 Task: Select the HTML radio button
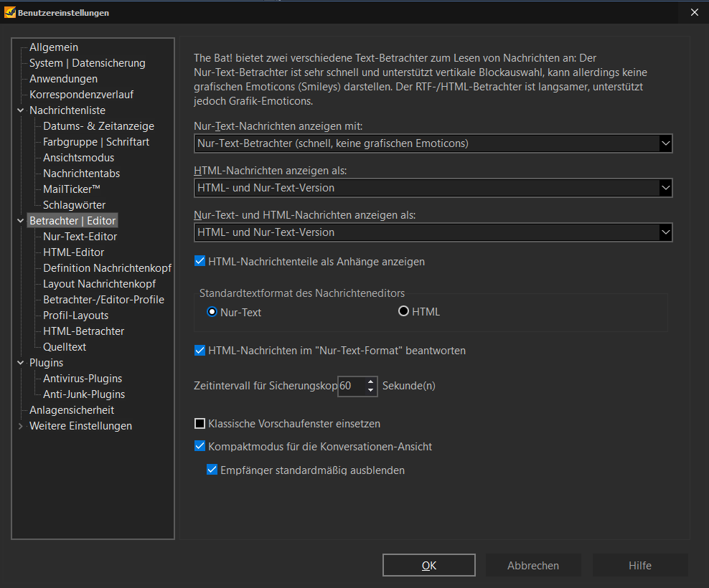coord(403,312)
